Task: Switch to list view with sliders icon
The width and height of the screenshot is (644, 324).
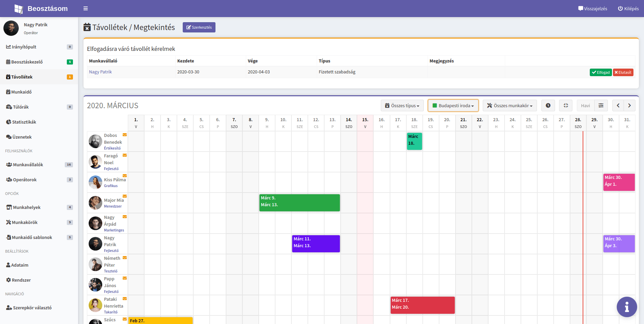Action: 601,105
